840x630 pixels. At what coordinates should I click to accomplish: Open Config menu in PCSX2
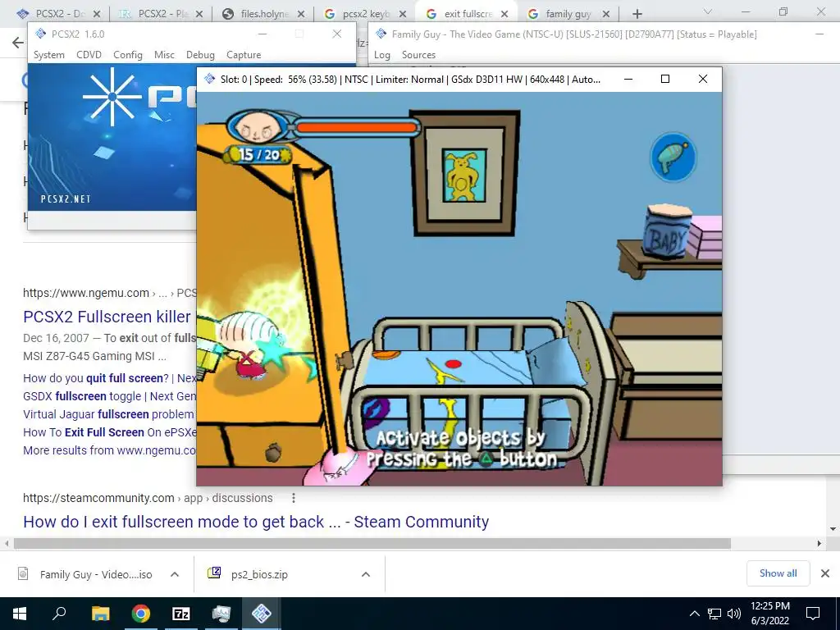pos(127,55)
